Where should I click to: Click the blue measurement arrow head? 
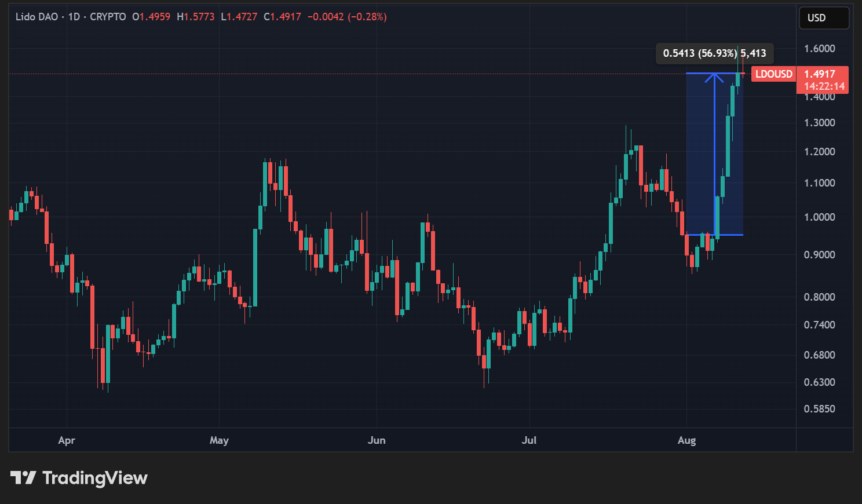pyautogui.click(x=714, y=76)
